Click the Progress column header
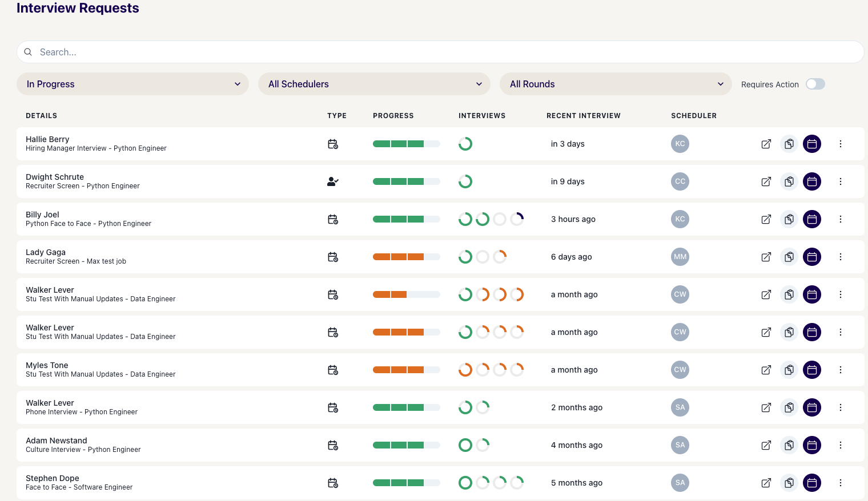Viewport: 868px width, 501px height. tap(393, 116)
